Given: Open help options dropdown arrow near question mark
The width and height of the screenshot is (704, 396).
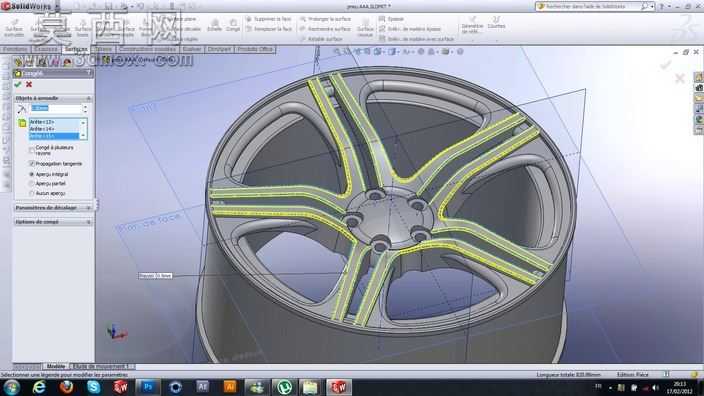Looking at the screenshot, I should [669, 6].
